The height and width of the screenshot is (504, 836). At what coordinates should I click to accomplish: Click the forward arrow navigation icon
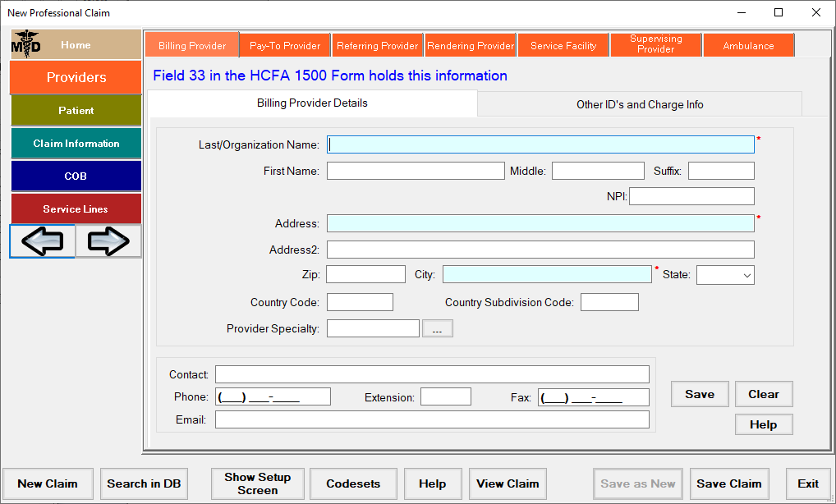108,241
